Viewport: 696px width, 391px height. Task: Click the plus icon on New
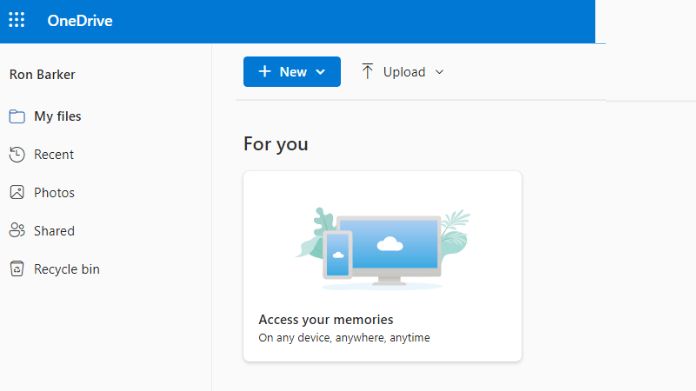click(x=265, y=71)
